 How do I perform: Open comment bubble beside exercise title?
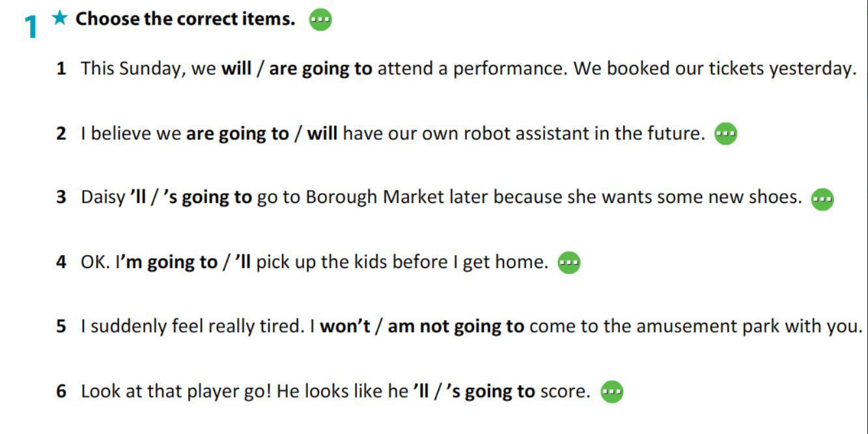coord(320,20)
